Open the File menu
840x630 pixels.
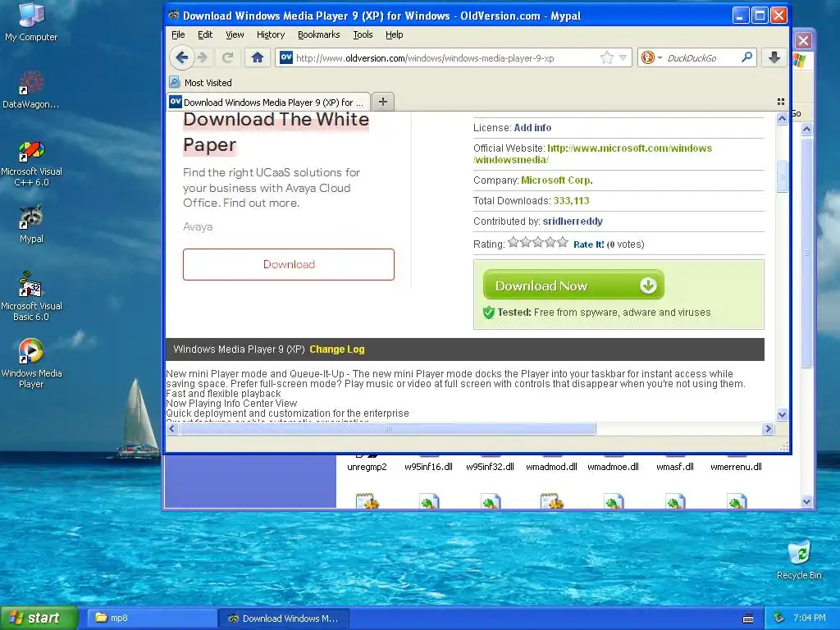178,34
